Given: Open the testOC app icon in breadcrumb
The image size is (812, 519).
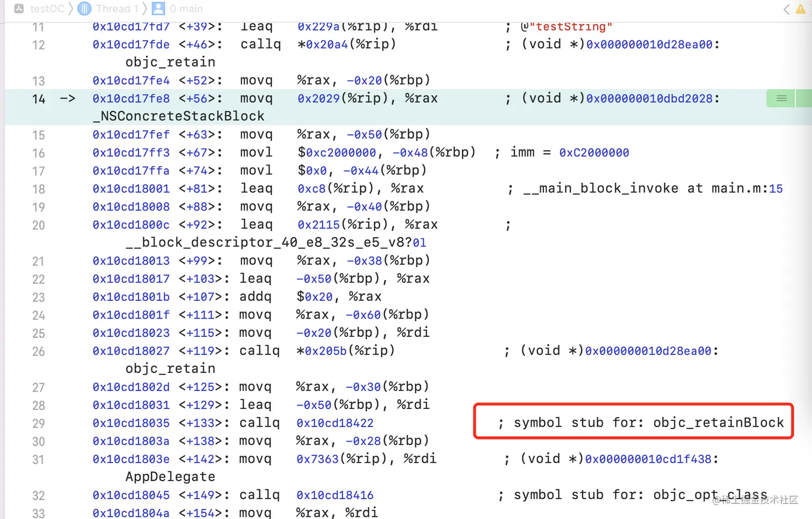Looking at the screenshot, I should point(19,9).
